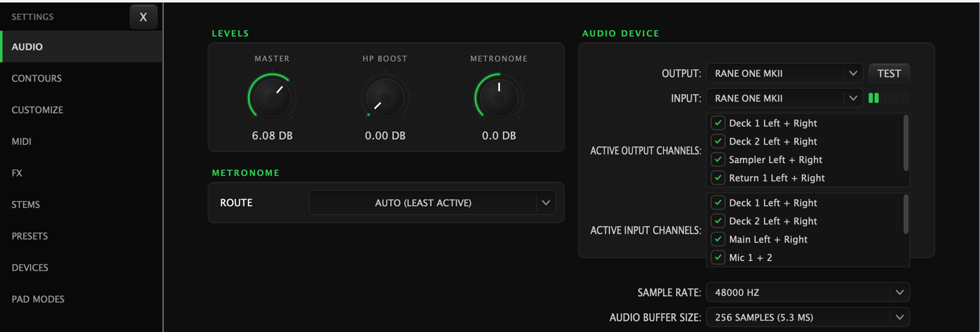Select the MIDI settings tab
The height and width of the screenshot is (332, 980).
point(81,141)
